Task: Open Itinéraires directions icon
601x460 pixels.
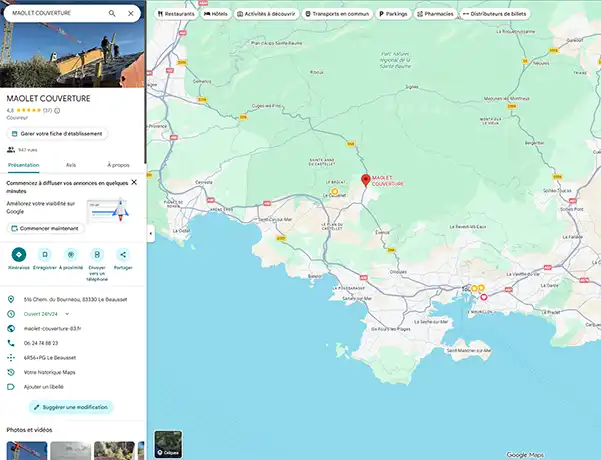Action: tap(19, 255)
